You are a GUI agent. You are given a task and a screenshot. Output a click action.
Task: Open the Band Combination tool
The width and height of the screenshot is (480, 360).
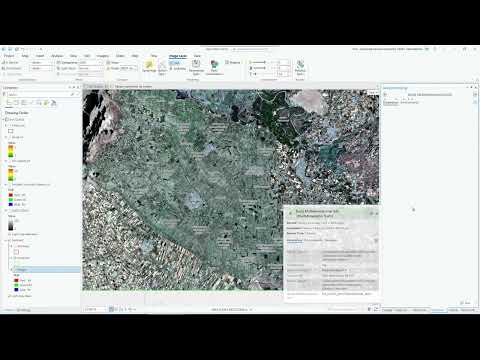tap(214, 67)
